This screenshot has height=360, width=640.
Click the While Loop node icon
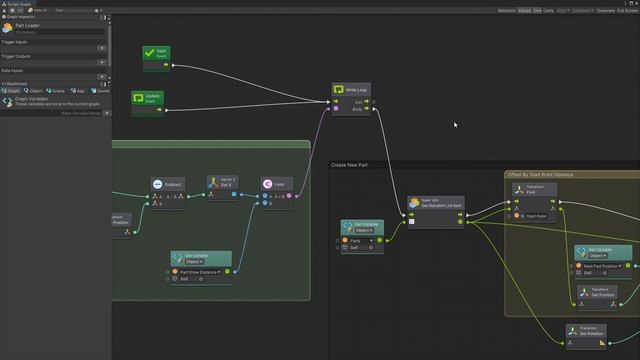tap(338, 89)
